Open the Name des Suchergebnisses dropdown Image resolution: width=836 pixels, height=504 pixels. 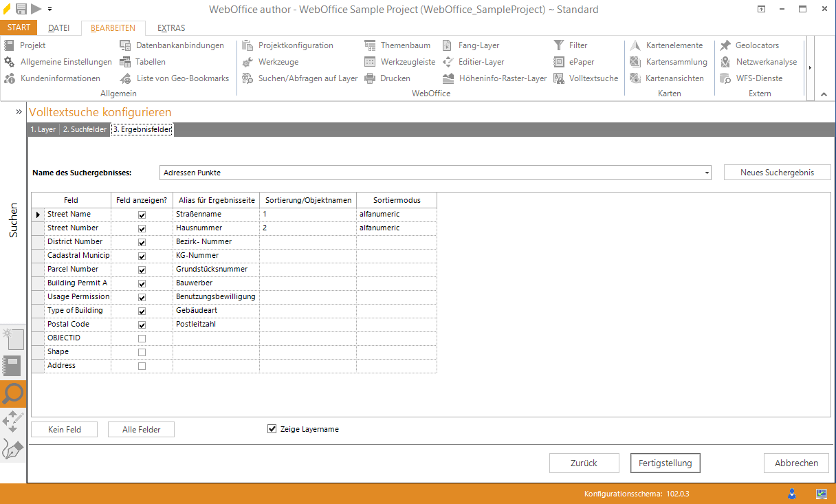click(x=707, y=173)
